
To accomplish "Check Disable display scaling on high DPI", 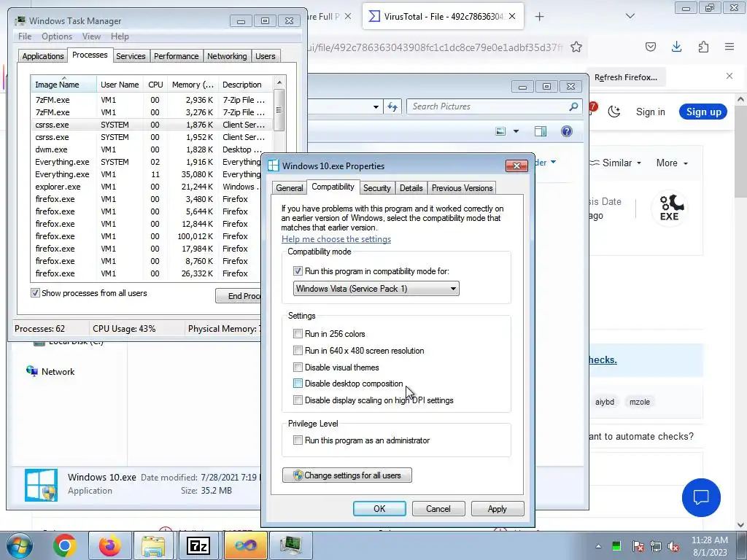I will pos(298,400).
